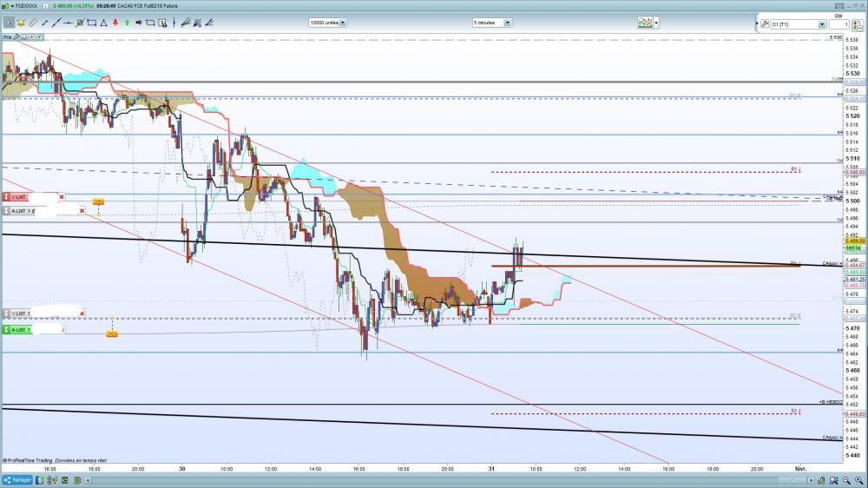Select the vertical line tool
This screenshot has height=488, width=868.
[x=174, y=23]
